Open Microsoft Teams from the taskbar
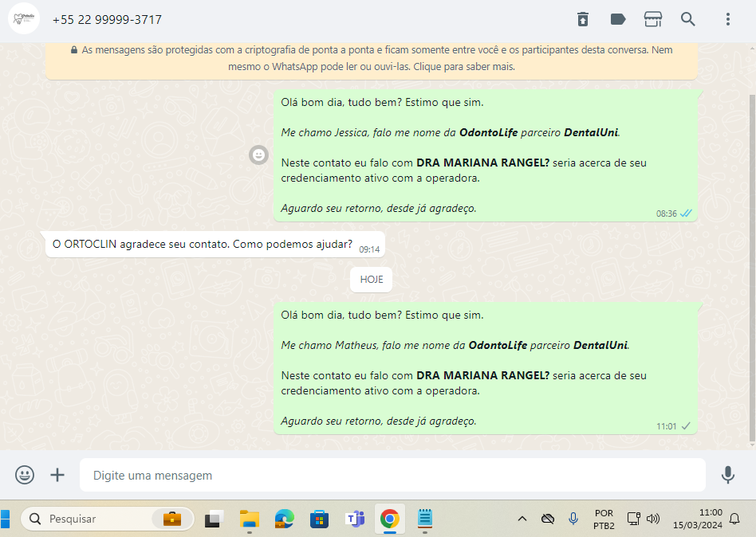 tap(356, 519)
